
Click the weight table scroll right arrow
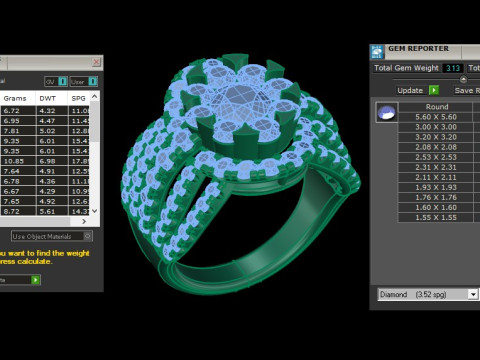[x=84, y=221]
